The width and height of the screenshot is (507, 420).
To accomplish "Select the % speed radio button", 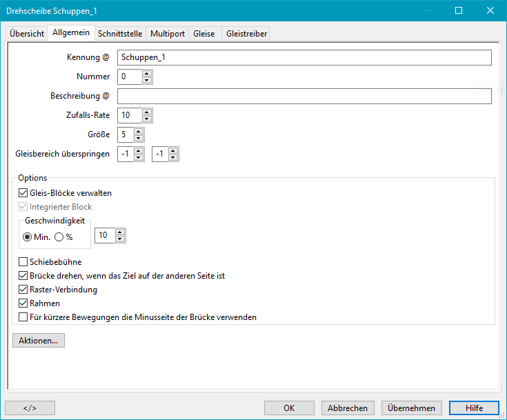I will point(59,237).
